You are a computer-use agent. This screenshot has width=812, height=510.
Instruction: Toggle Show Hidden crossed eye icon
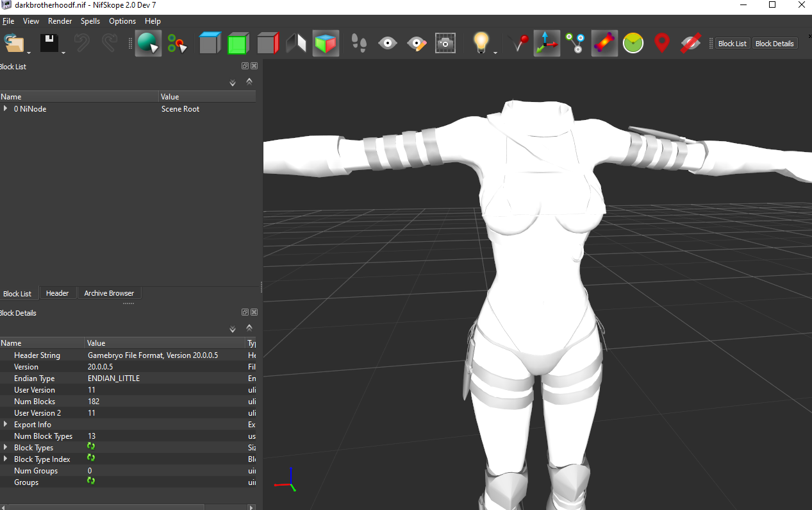point(690,44)
